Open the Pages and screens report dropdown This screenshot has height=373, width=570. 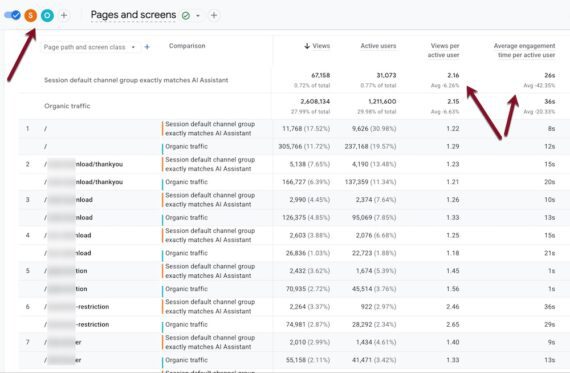coord(198,16)
